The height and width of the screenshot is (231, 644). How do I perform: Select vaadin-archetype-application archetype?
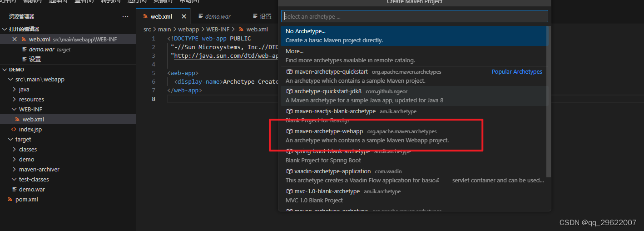413,176
